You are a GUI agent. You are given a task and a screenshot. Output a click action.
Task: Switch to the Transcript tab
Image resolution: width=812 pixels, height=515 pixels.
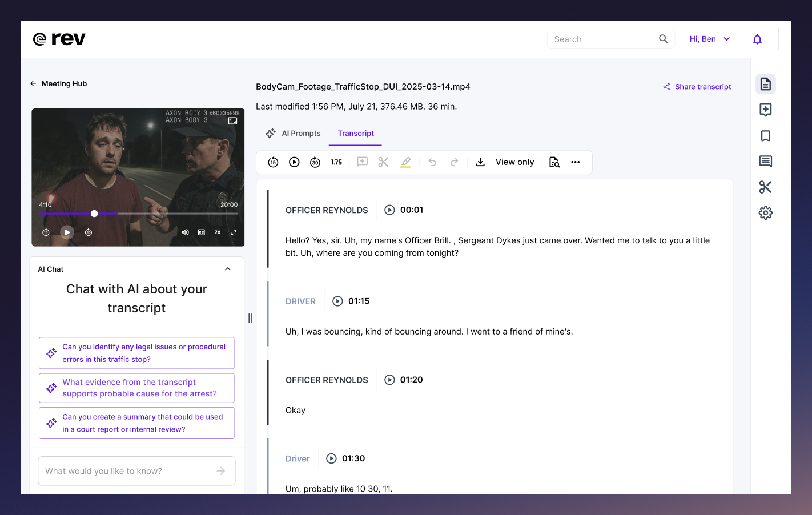355,133
